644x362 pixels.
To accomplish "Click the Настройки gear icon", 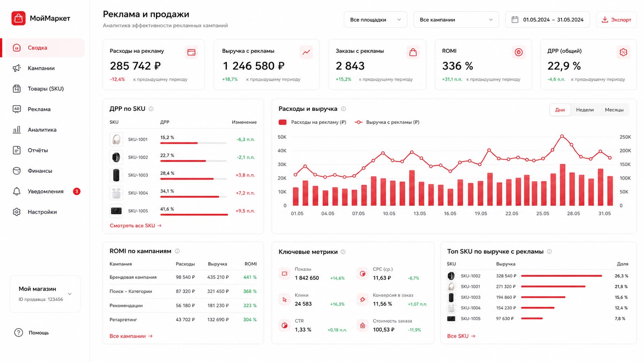I will coord(17,212).
